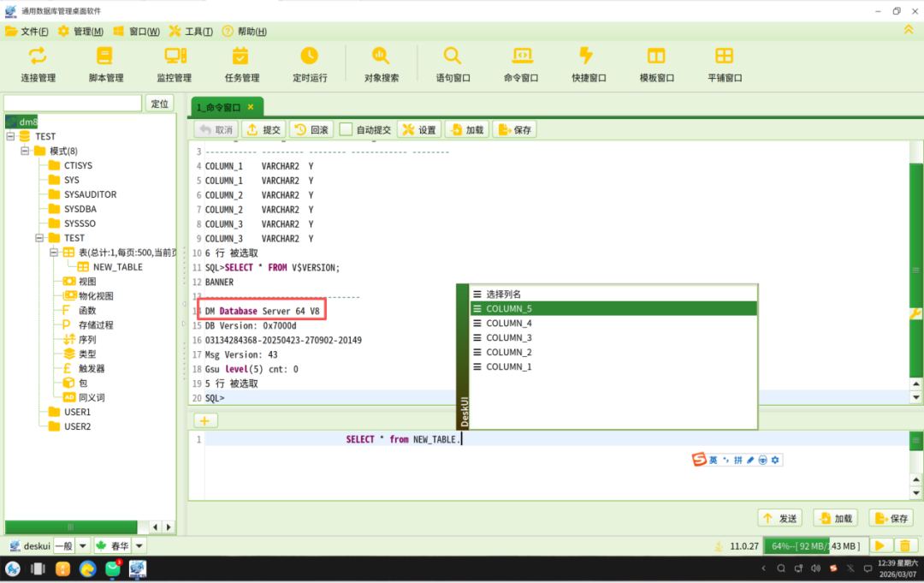Select COLUMN_4 in the autocomplete list
Screen dimensions: 924x583
point(613,323)
